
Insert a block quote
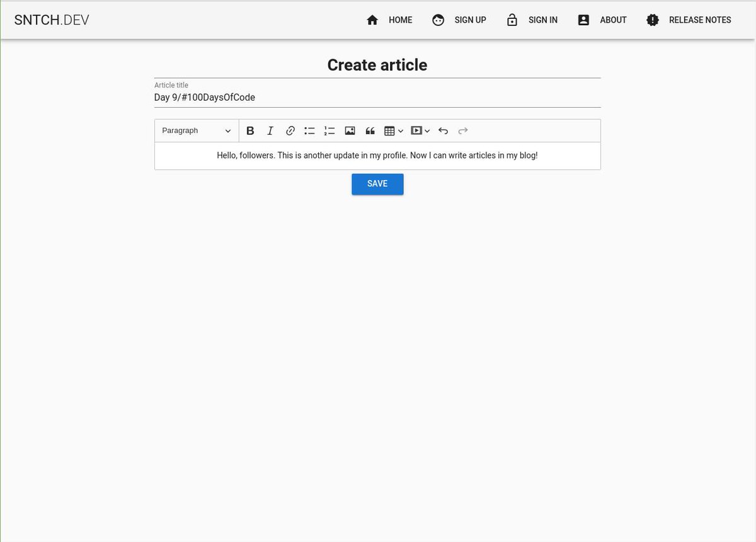[370, 131]
